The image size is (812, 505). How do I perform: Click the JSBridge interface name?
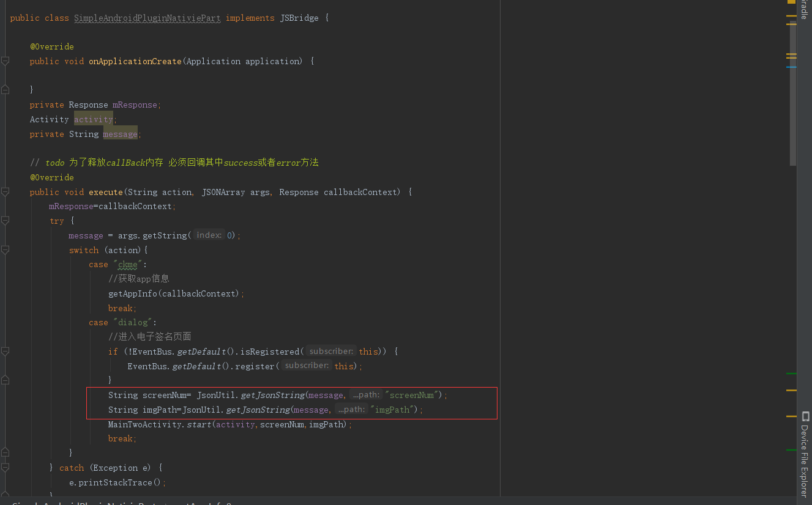coord(299,18)
